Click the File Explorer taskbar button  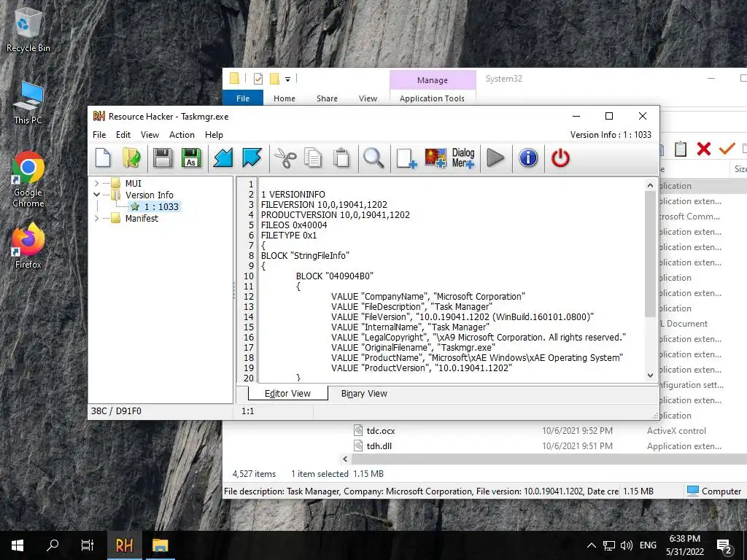160,545
